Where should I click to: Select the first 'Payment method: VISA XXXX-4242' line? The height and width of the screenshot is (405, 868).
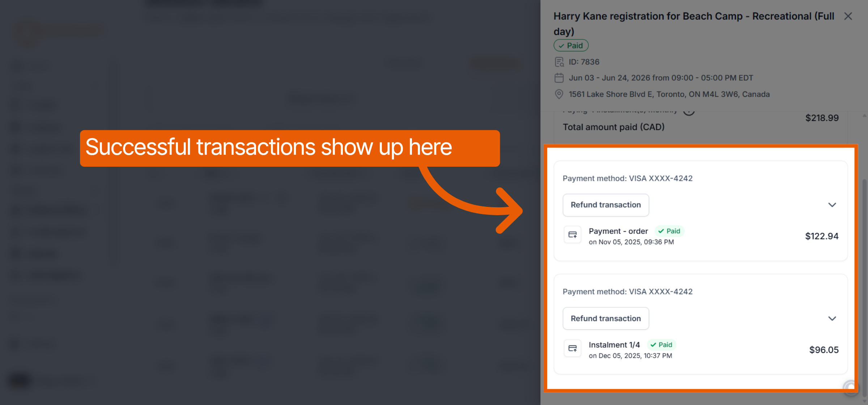(x=627, y=179)
